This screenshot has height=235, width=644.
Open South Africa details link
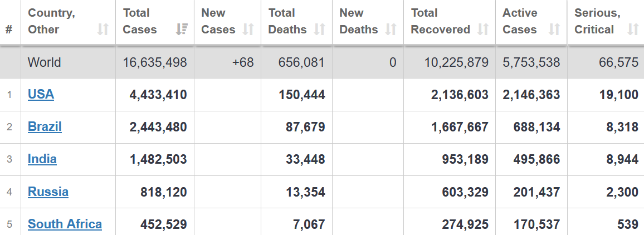[65, 224]
